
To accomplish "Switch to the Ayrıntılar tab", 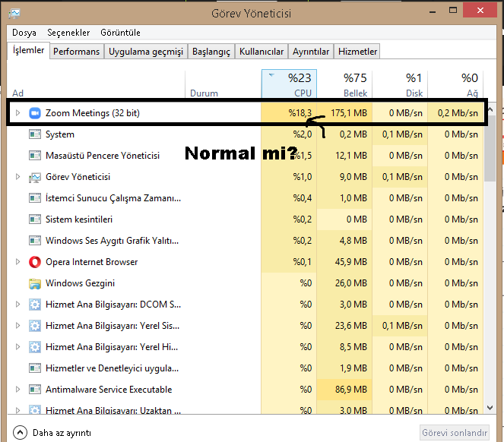I will [311, 52].
